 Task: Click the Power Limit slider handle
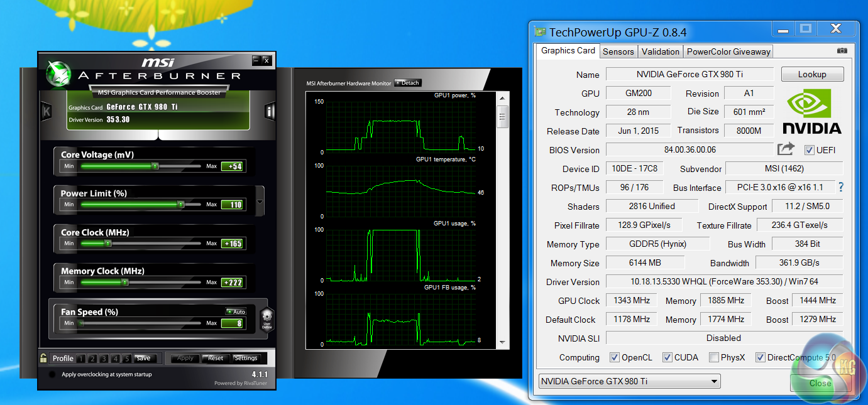[180, 204]
